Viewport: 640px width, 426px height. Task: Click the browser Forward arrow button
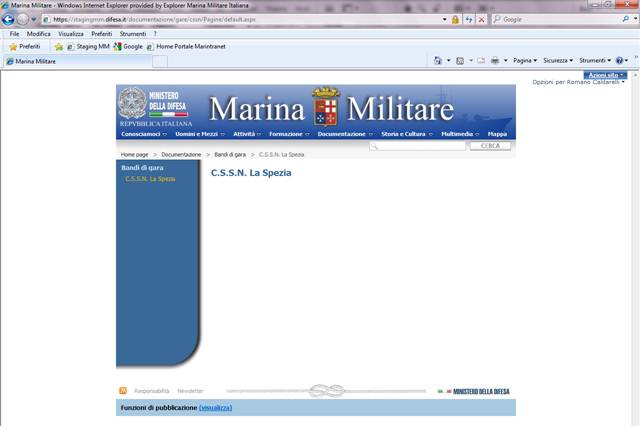tap(22, 19)
